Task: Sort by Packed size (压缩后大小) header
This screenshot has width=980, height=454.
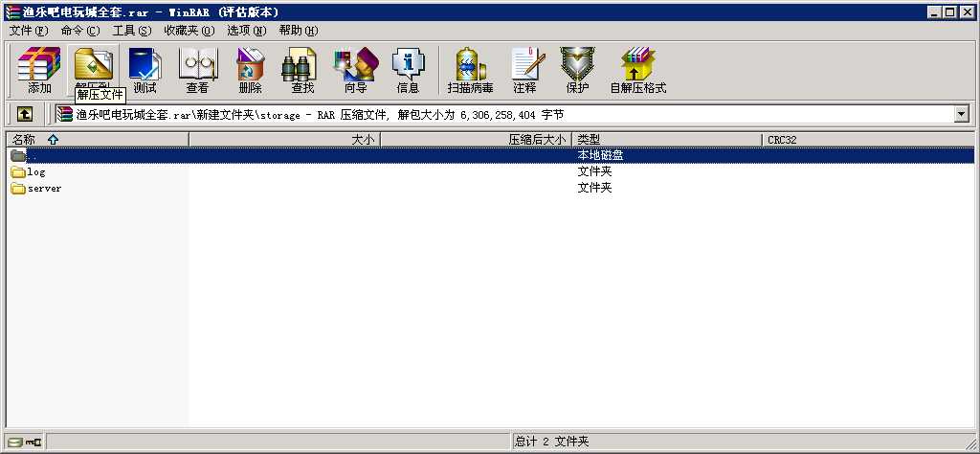Action: 476,140
